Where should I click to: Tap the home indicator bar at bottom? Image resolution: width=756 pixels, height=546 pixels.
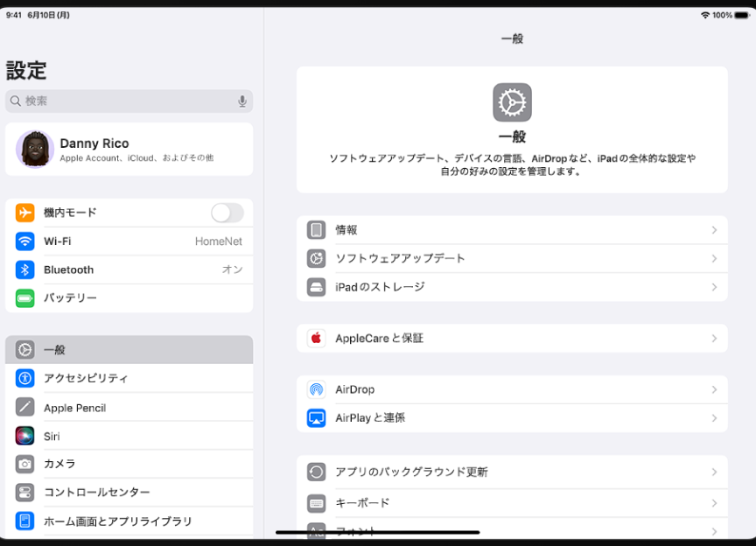pyautogui.click(x=377, y=533)
